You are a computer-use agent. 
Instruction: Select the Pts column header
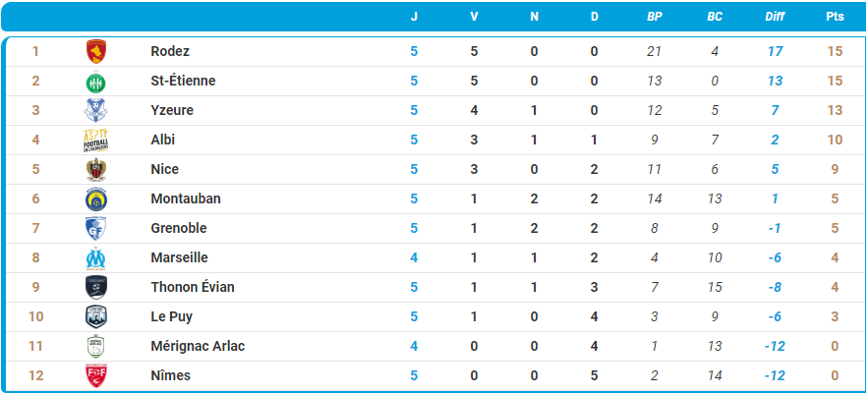point(835,17)
